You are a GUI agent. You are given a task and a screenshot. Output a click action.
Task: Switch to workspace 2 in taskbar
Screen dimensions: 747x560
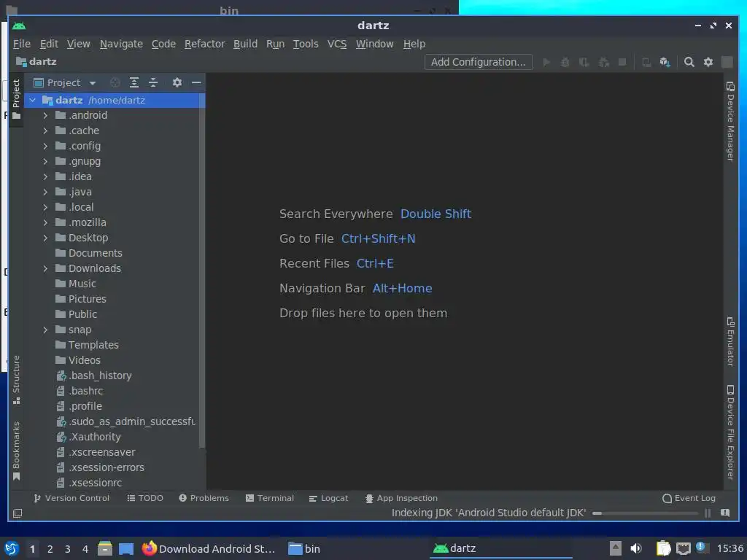click(50, 549)
